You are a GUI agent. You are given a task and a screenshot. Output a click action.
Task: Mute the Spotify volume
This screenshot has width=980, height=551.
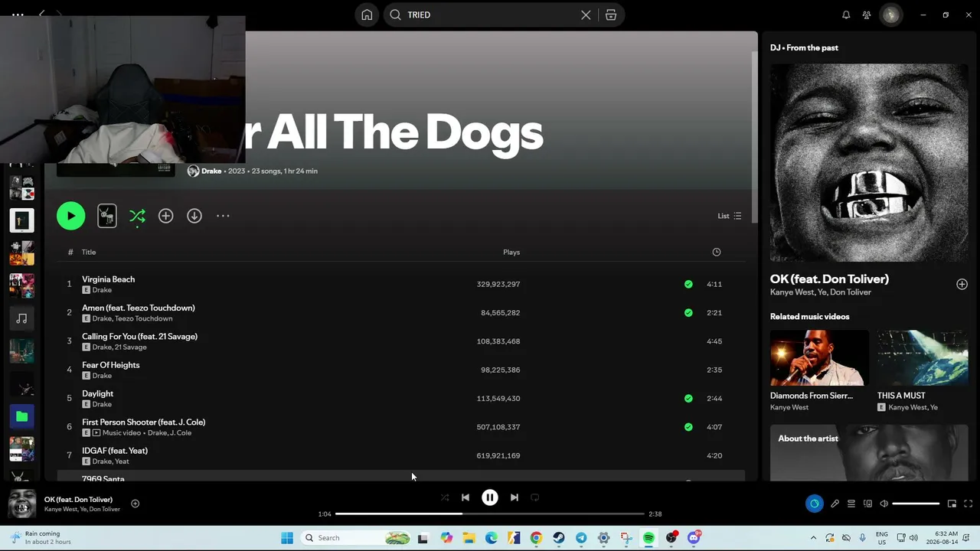pyautogui.click(x=884, y=504)
